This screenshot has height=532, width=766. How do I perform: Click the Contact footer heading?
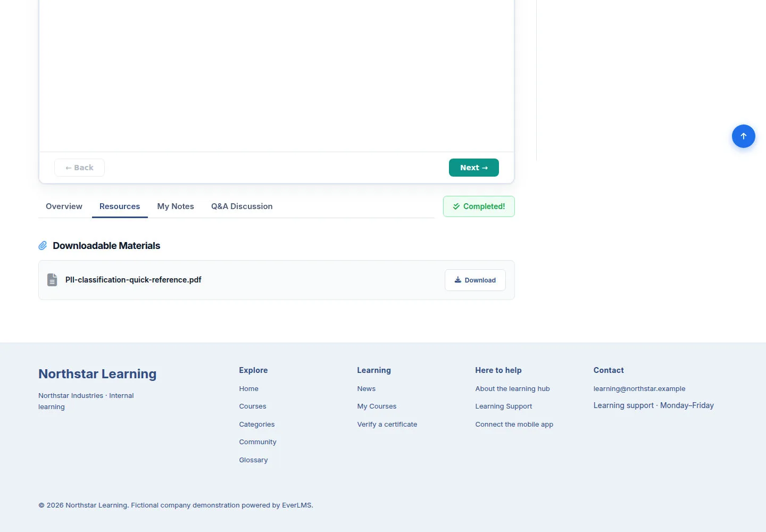(609, 370)
